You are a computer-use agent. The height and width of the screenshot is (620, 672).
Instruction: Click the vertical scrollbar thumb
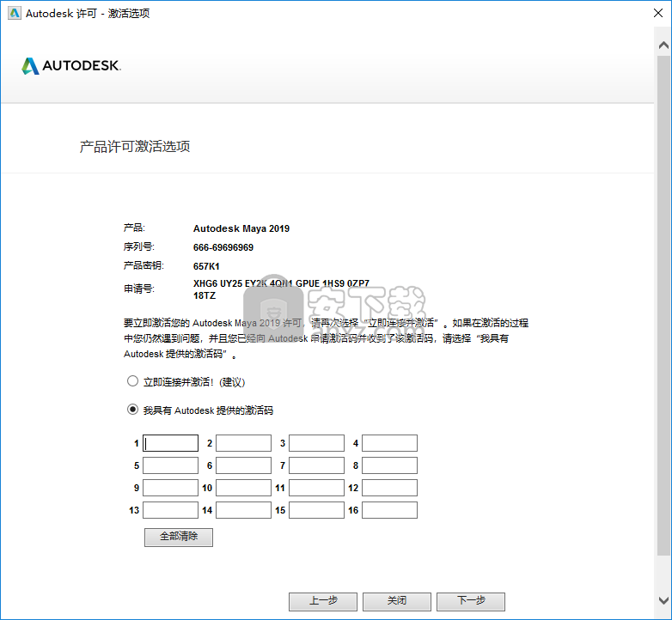663,306
